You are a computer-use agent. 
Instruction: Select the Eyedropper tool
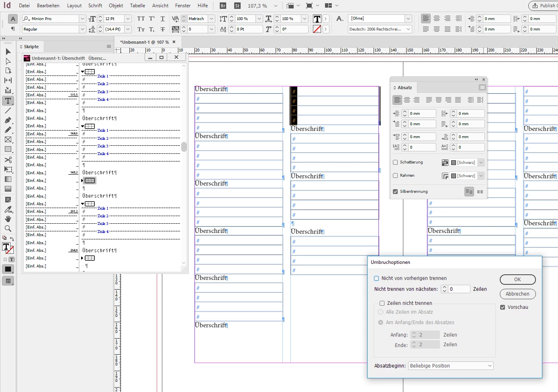[8, 209]
